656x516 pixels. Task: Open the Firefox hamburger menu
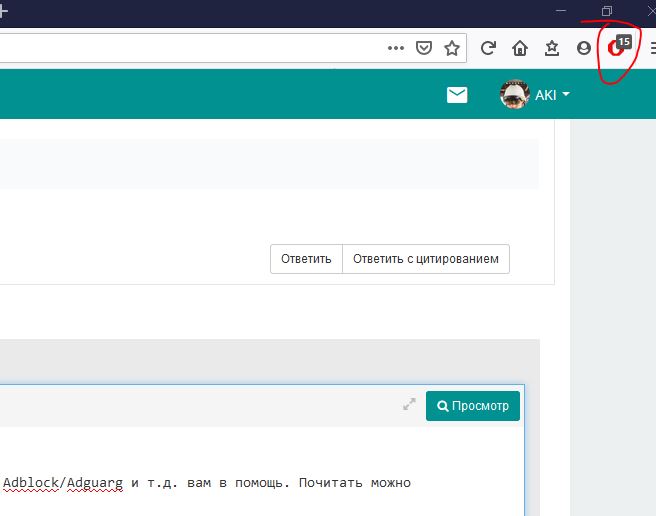click(x=651, y=47)
